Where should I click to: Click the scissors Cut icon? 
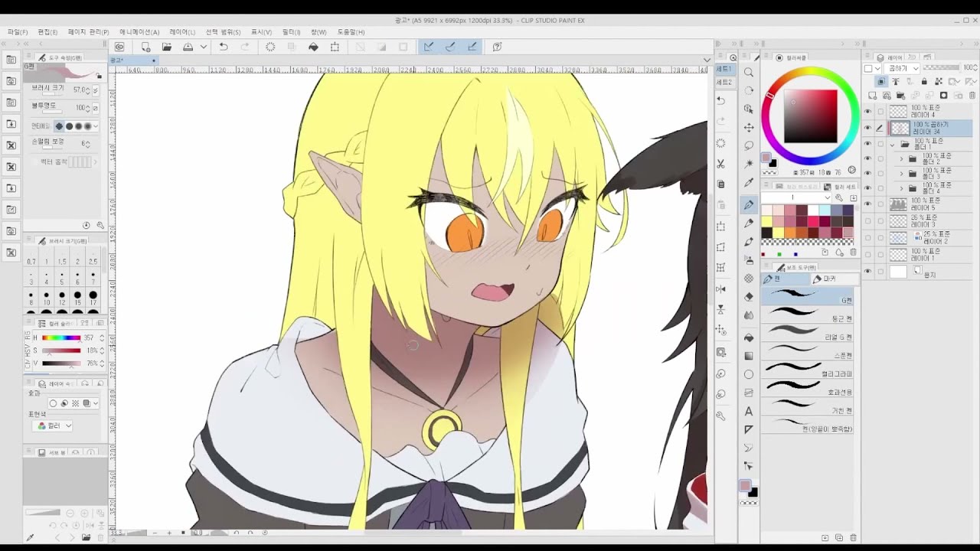click(721, 164)
